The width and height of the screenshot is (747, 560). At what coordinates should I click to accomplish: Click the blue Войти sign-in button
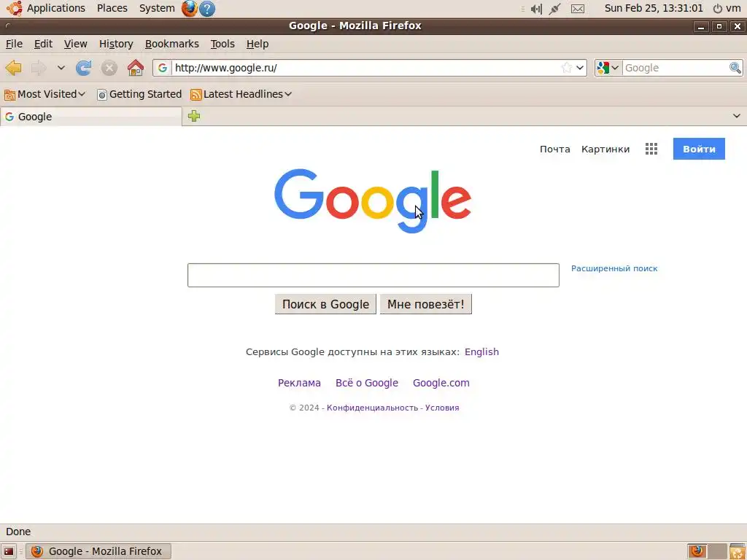[699, 149]
